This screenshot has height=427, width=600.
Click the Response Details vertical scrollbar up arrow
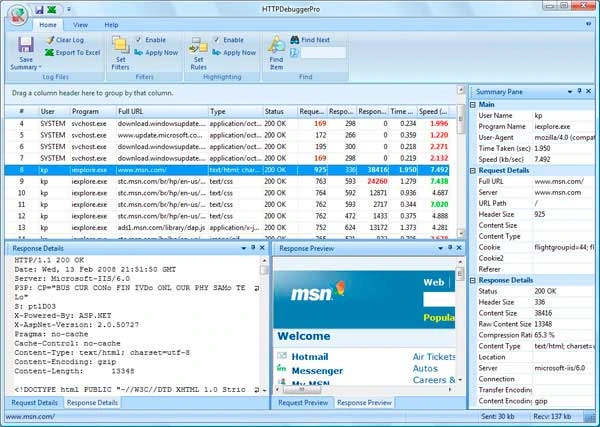(264, 260)
